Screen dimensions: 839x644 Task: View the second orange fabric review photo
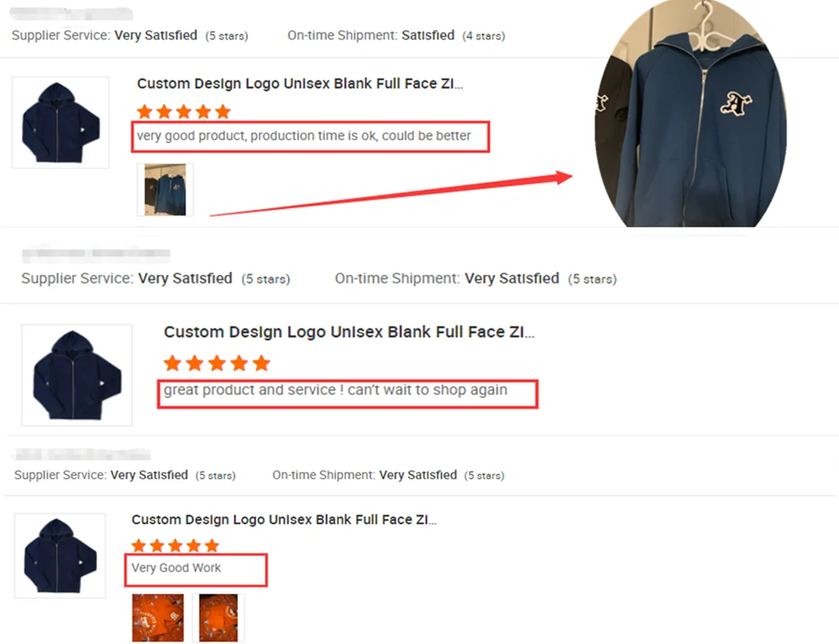[218, 618]
